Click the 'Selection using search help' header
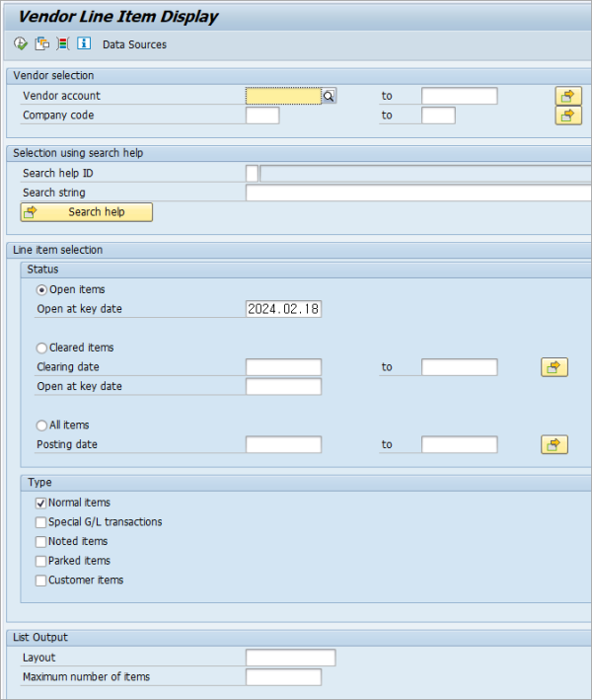Image resolution: width=592 pixels, height=700 pixels. (x=78, y=153)
